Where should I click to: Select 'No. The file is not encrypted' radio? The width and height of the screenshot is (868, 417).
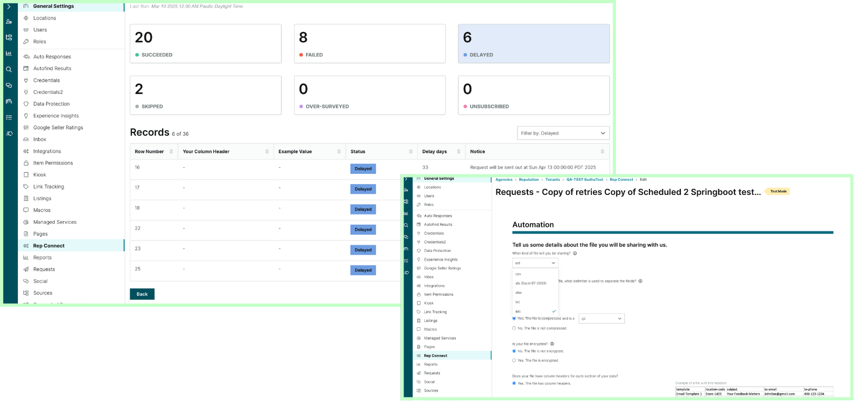[x=514, y=351]
